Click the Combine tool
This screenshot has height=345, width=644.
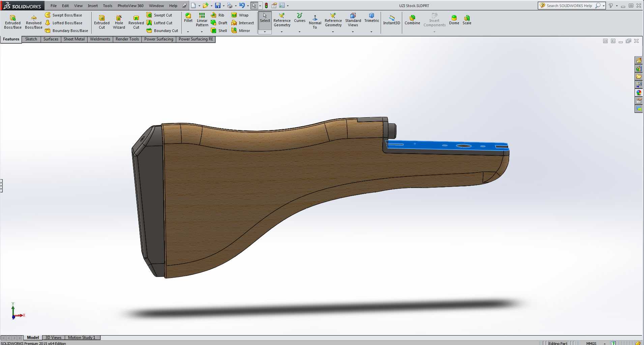412,20
